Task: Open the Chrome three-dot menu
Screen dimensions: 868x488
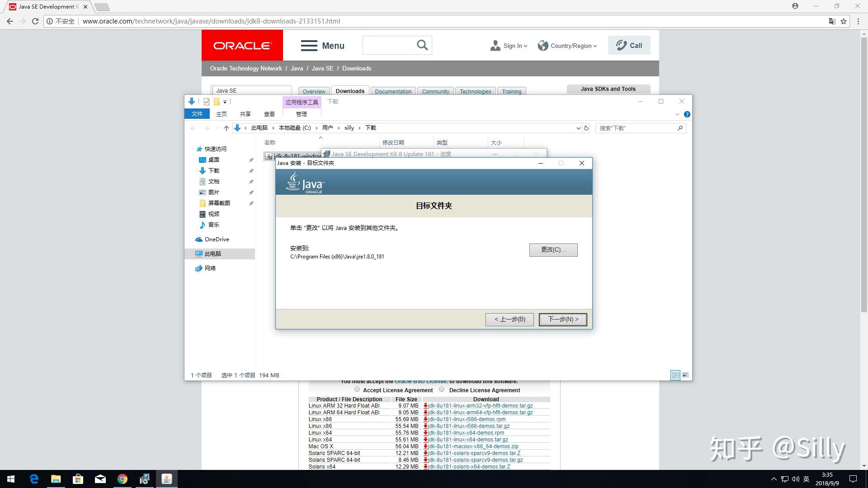Action: coord(858,21)
